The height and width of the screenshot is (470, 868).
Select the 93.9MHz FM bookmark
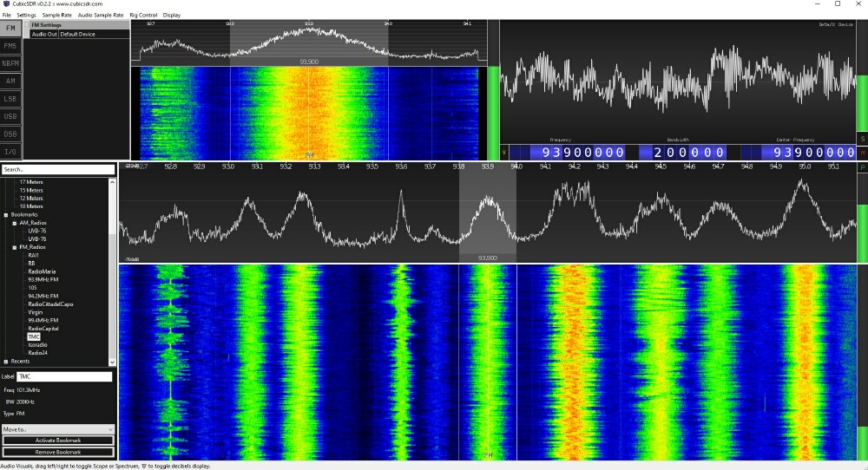43,280
